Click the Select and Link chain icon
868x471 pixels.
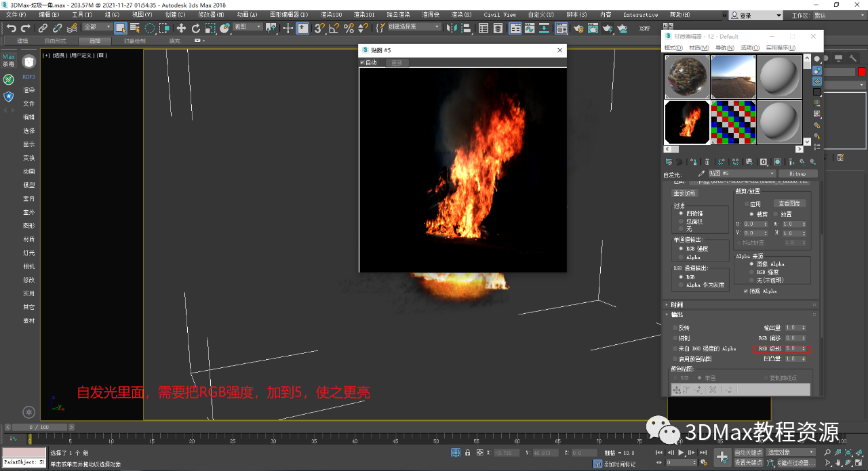point(43,28)
